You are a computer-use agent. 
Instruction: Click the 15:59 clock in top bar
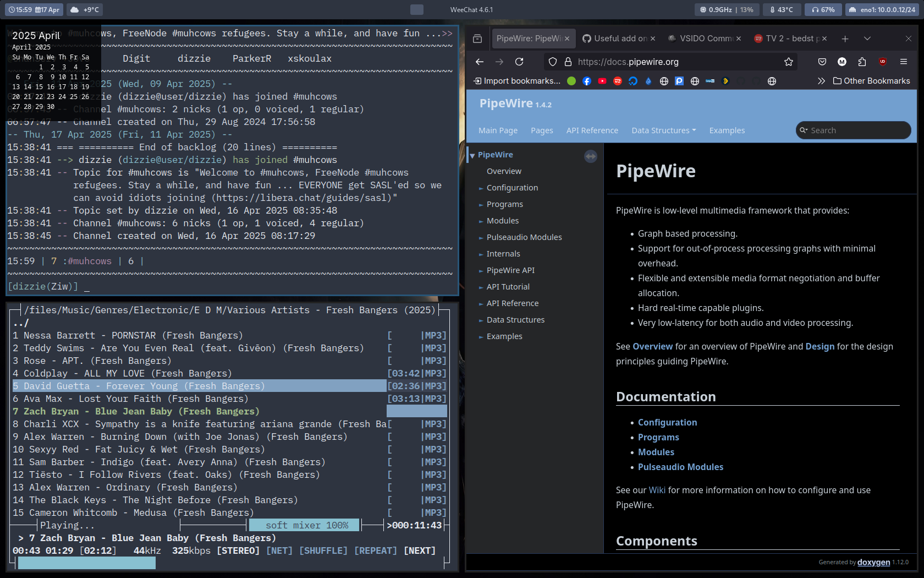click(x=19, y=9)
